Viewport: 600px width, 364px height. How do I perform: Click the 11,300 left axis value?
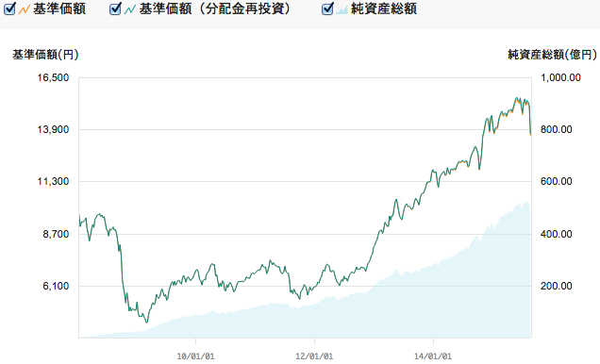click(53, 181)
